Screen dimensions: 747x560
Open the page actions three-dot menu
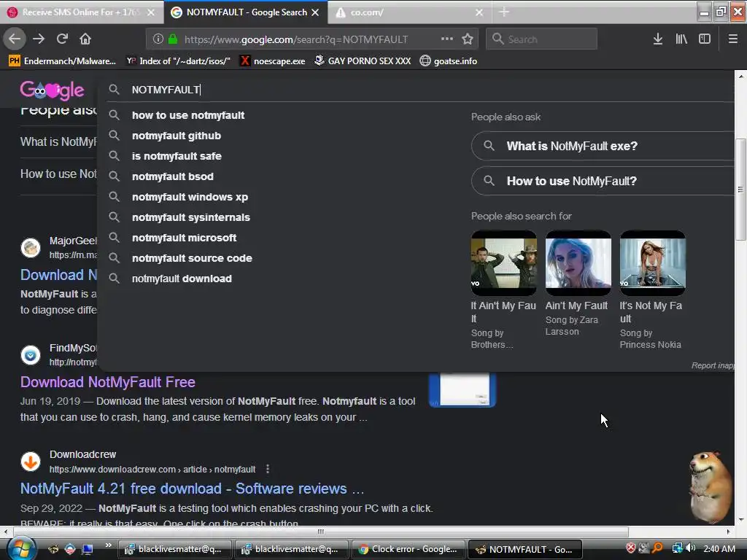click(447, 39)
